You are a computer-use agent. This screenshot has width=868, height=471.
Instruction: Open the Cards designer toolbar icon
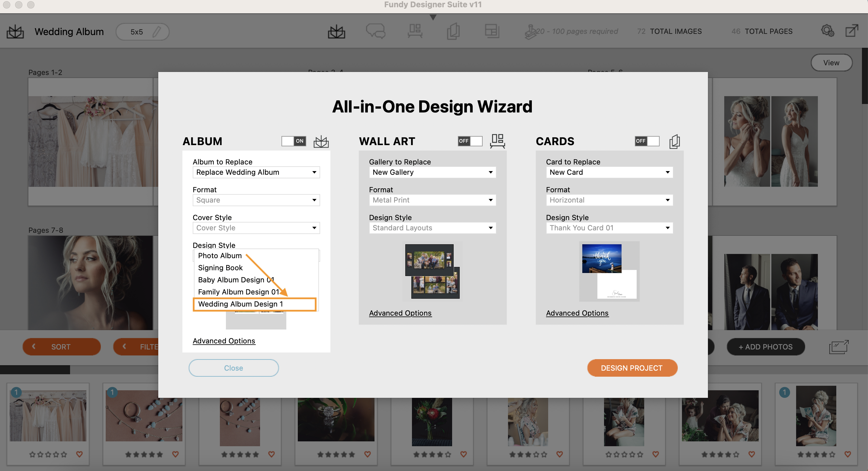point(453,31)
